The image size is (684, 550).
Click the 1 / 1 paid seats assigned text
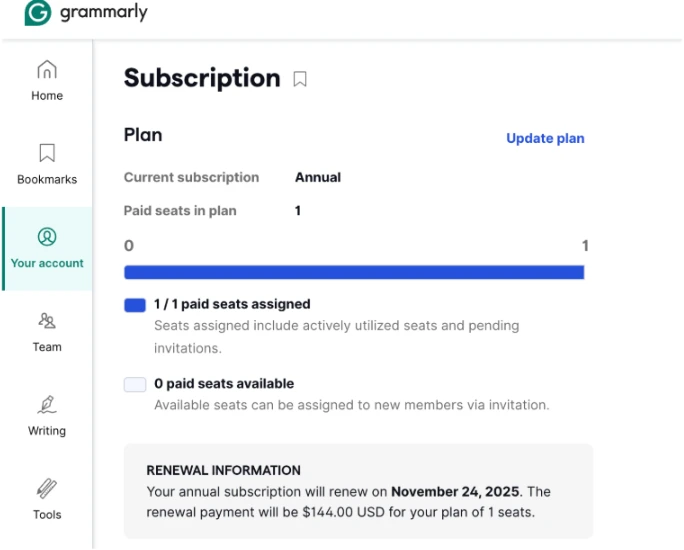pos(232,304)
